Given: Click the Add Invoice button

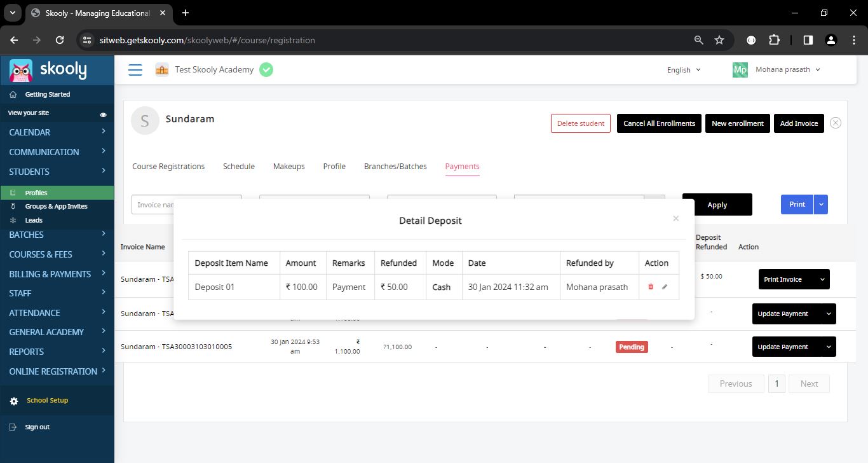Looking at the screenshot, I should [799, 123].
